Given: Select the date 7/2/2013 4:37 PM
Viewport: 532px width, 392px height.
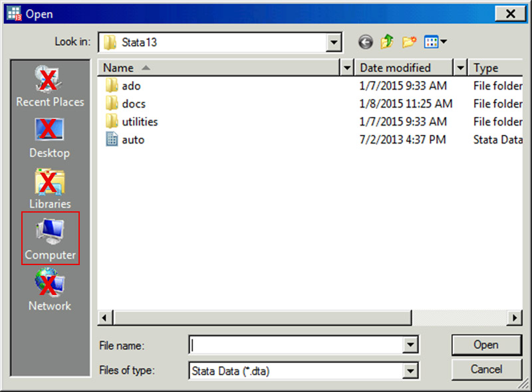Looking at the screenshot, I should [x=402, y=140].
